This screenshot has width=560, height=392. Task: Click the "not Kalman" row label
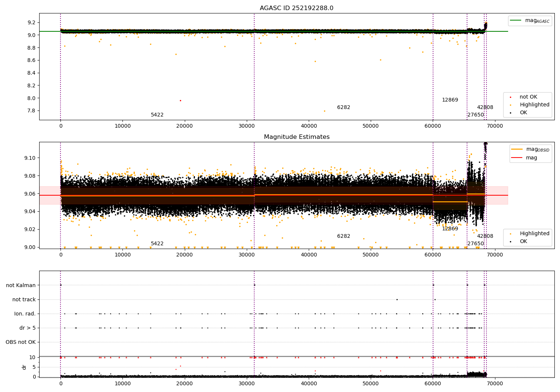(21, 286)
